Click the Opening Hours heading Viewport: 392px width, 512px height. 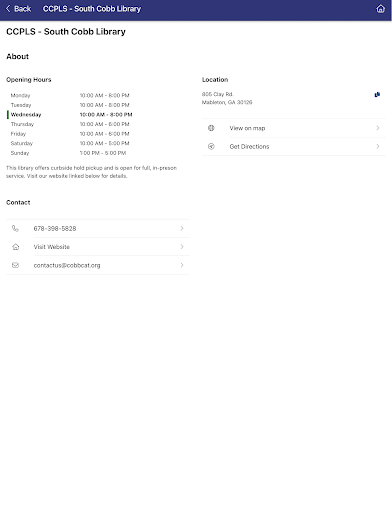tap(29, 80)
